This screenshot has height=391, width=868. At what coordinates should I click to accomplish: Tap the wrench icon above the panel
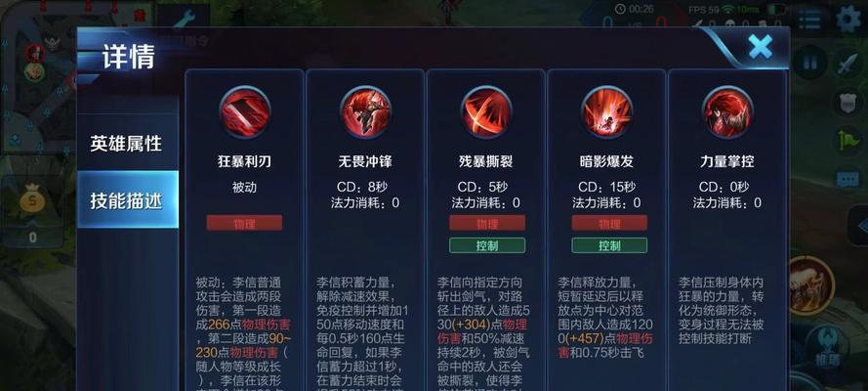coord(184,19)
